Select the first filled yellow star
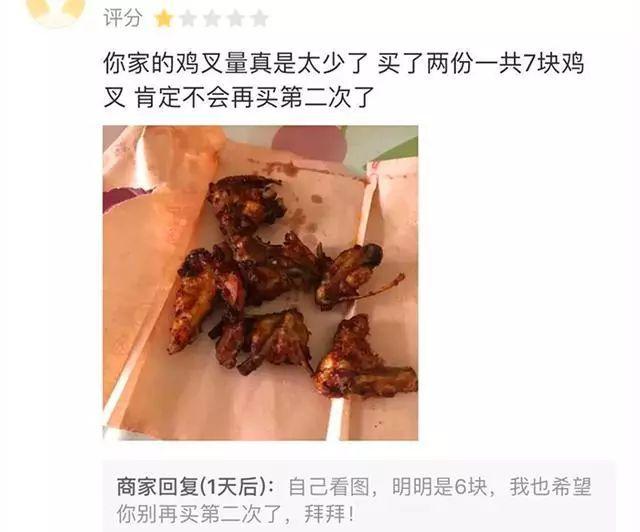 pos(164,19)
